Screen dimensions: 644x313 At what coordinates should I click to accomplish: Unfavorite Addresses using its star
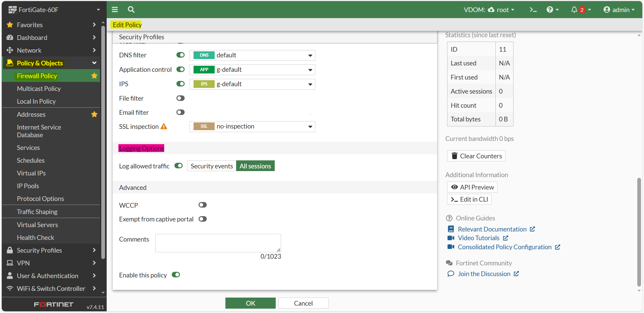click(94, 114)
